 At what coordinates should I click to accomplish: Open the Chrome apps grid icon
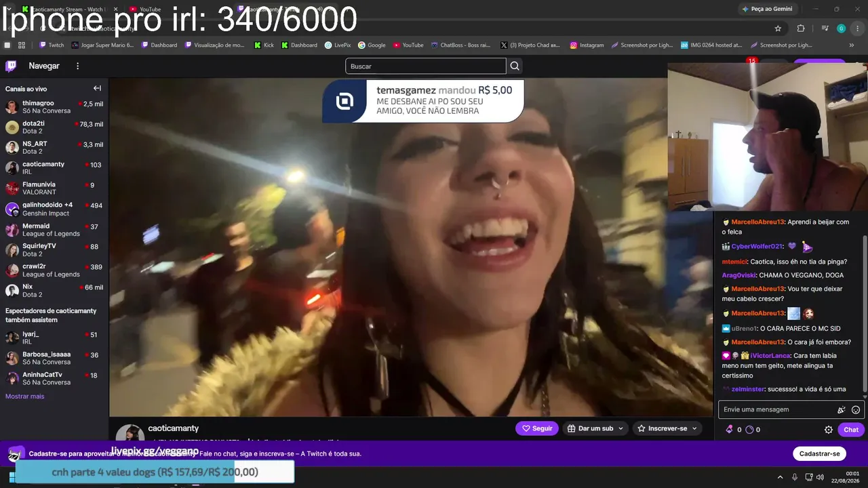coord(22,45)
